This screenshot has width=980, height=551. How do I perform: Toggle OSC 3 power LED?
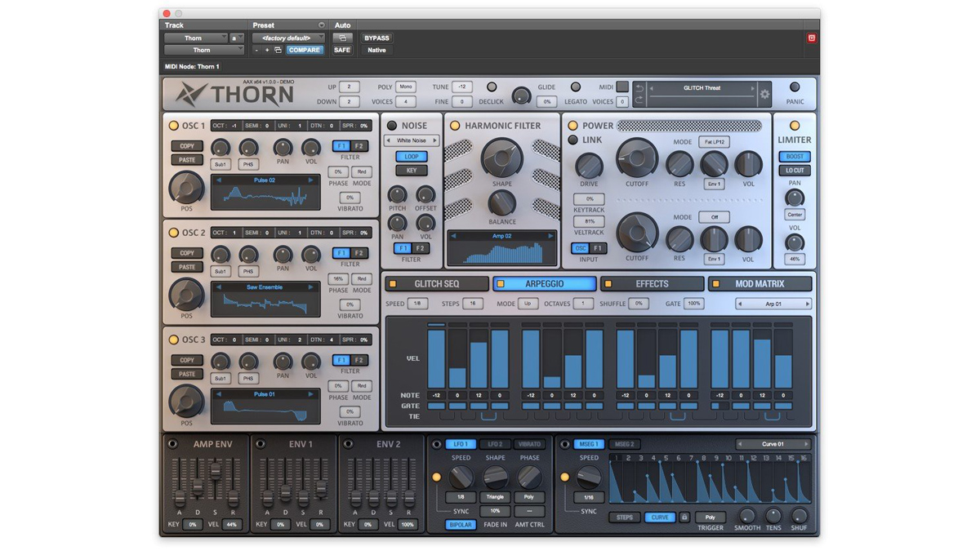pyautogui.click(x=173, y=340)
